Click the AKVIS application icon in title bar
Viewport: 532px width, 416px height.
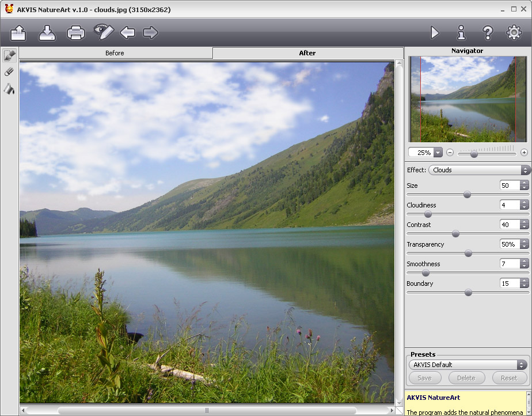[9, 9]
